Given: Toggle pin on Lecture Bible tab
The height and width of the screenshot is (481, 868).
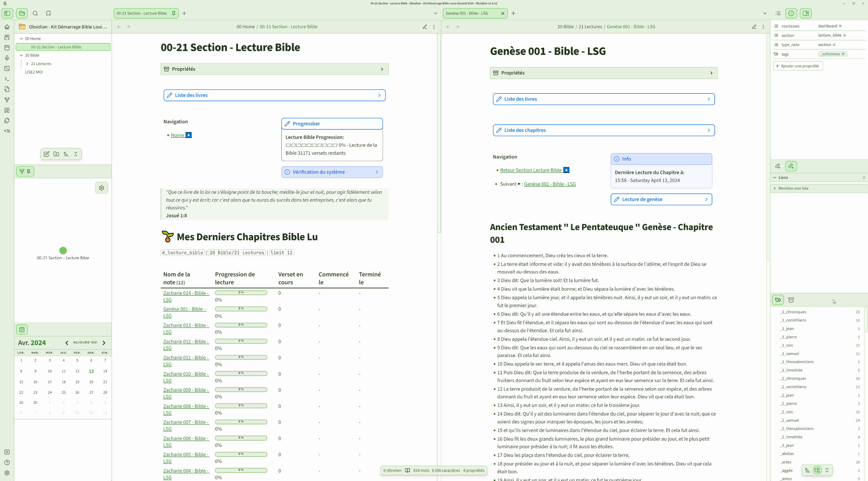Looking at the screenshot, I should pos(174,13).
